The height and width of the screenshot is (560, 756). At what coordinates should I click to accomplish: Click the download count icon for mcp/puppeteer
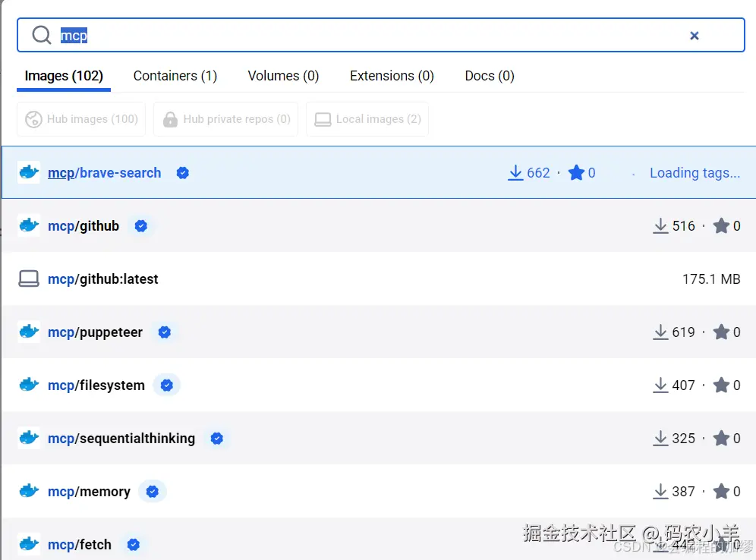pos(661,332)
